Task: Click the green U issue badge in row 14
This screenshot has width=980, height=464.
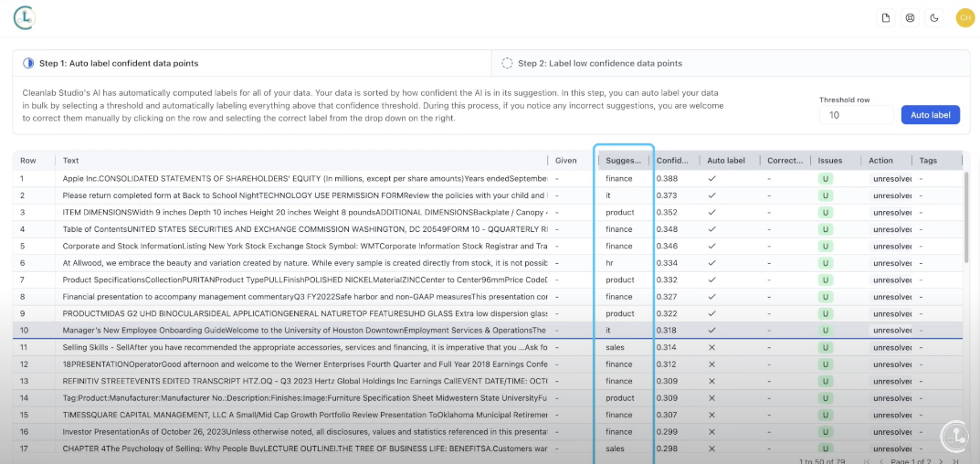Action: click(826, 398)
